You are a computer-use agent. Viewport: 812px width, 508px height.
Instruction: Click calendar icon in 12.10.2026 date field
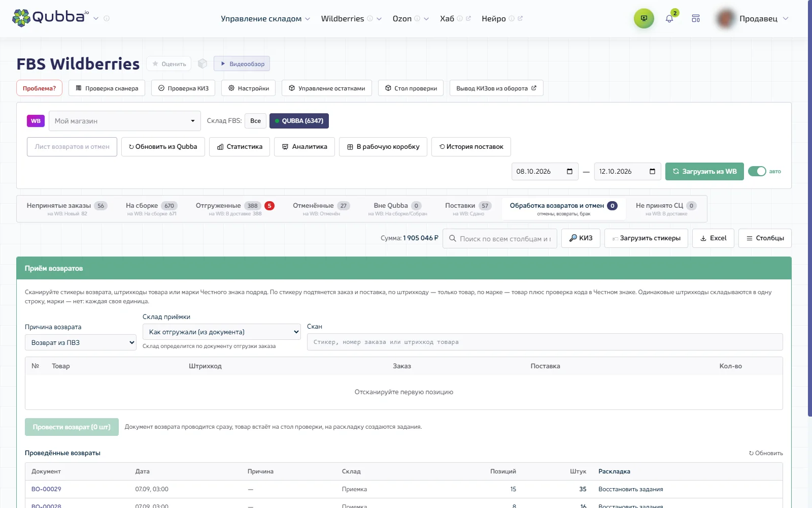(652, 171)
